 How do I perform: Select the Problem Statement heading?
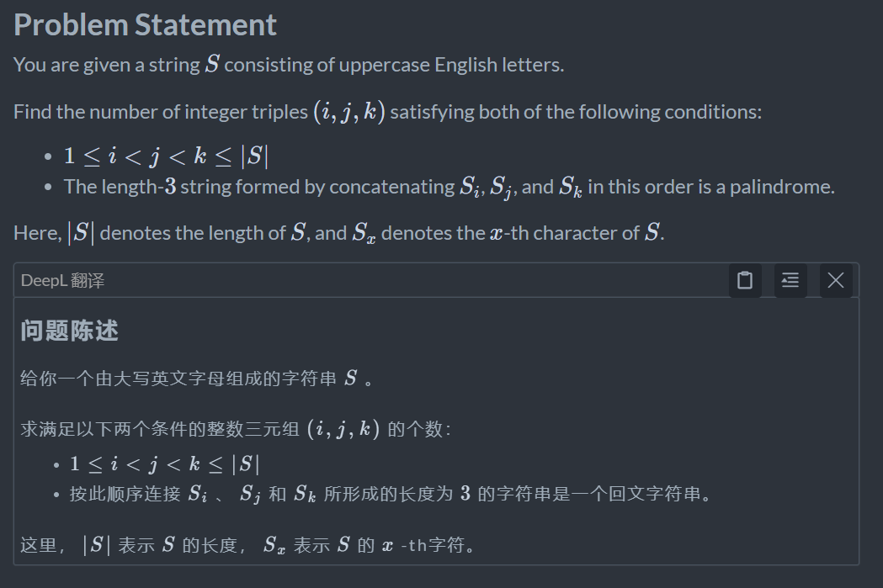point(146,24)
